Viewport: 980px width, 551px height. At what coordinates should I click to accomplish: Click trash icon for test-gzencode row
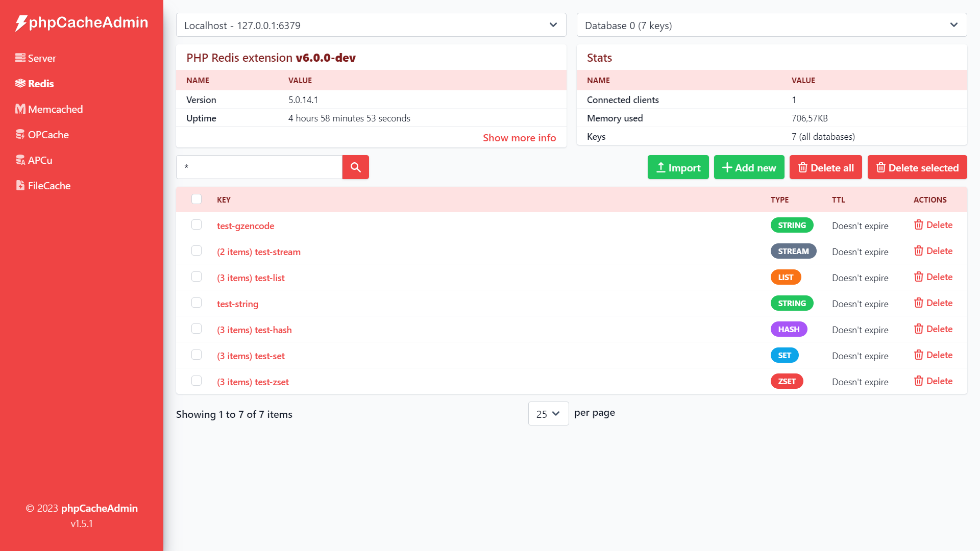[x=918, y=225]
